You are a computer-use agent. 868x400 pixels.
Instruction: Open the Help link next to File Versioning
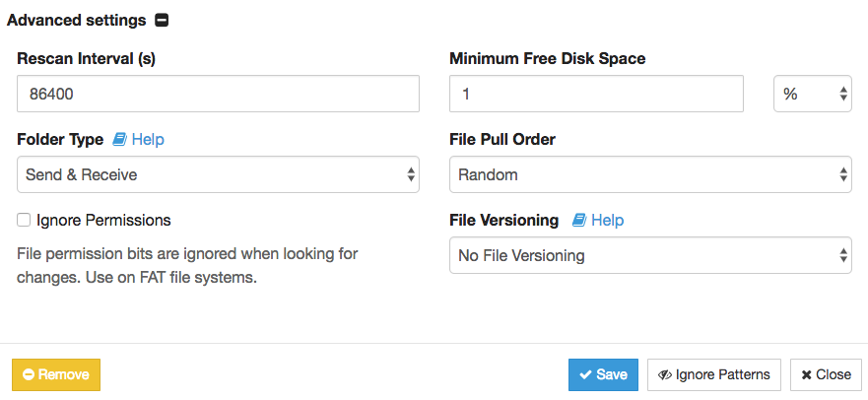coord(607,220)
